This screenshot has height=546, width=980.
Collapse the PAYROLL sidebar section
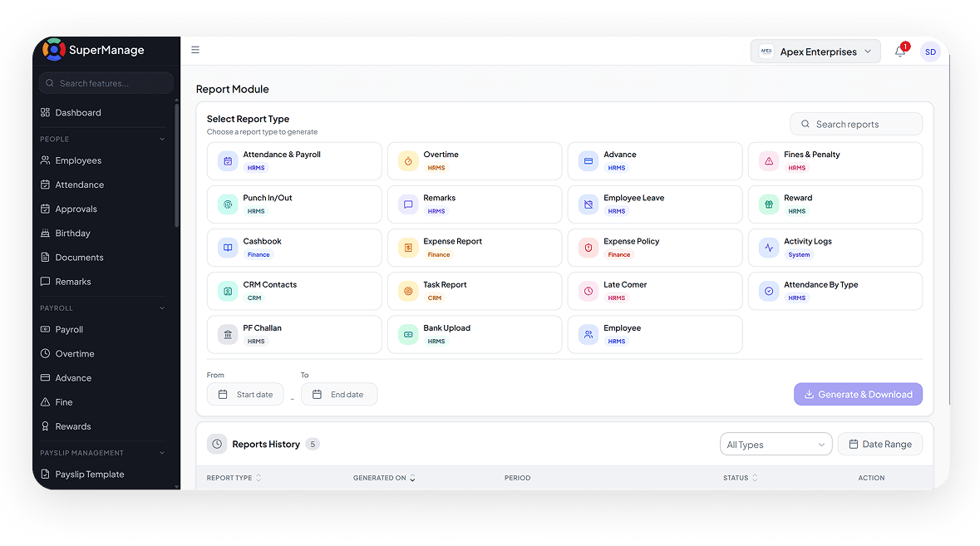click(x=162, y=308)
